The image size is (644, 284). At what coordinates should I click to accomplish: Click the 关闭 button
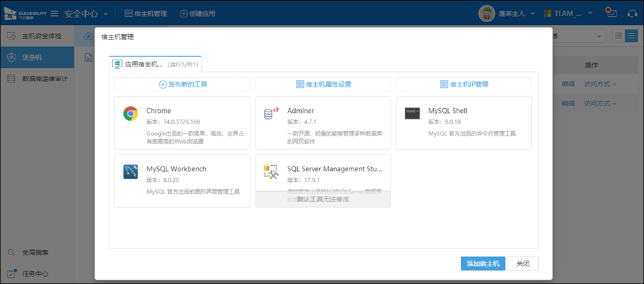point(523,263)
